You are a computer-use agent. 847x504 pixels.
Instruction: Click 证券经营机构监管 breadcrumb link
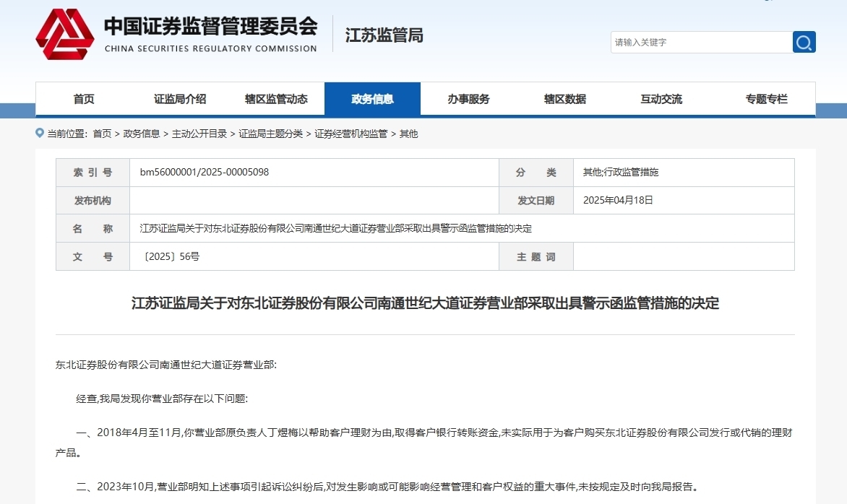(x=351, y=134)
